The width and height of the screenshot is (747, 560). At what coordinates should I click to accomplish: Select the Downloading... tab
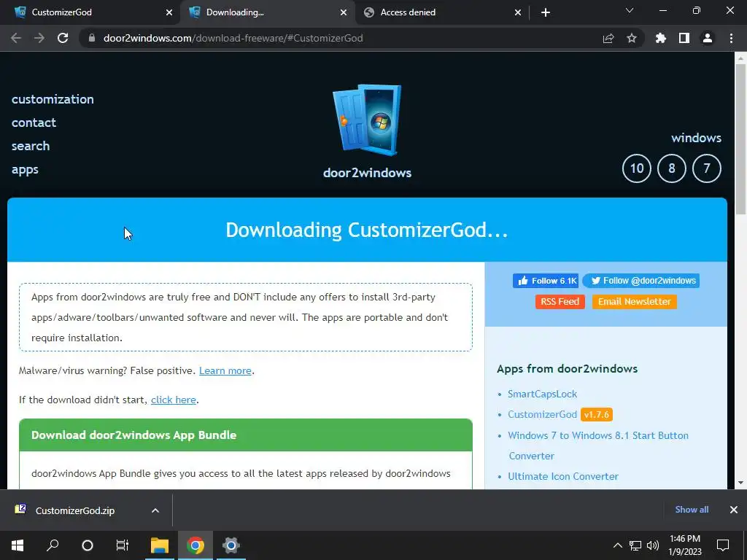tap(267, 12)
